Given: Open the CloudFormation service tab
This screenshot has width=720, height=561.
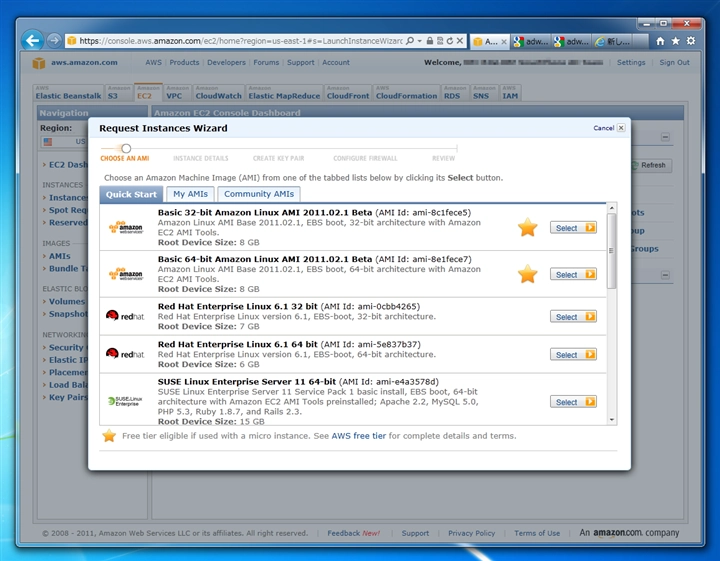Looking at the screenshot, I should coord(406,93).
